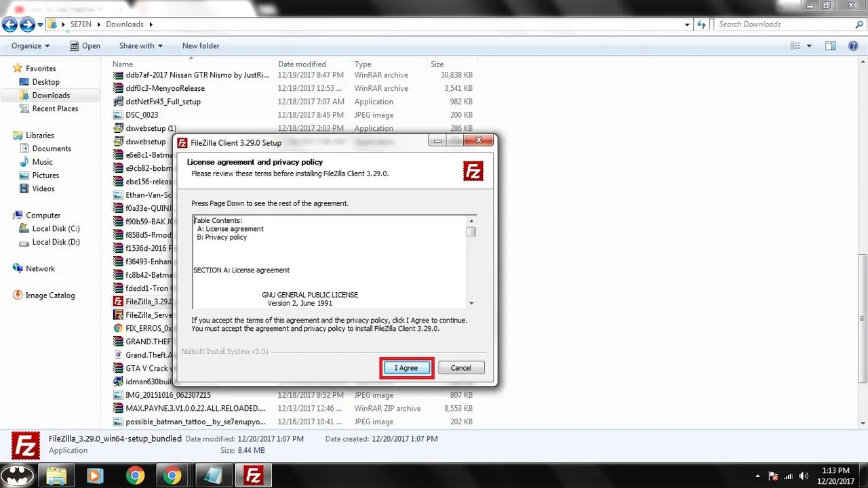Cancel the FileZilla setup
Viewport: 868px width, 488px height.
coord(461,368)
